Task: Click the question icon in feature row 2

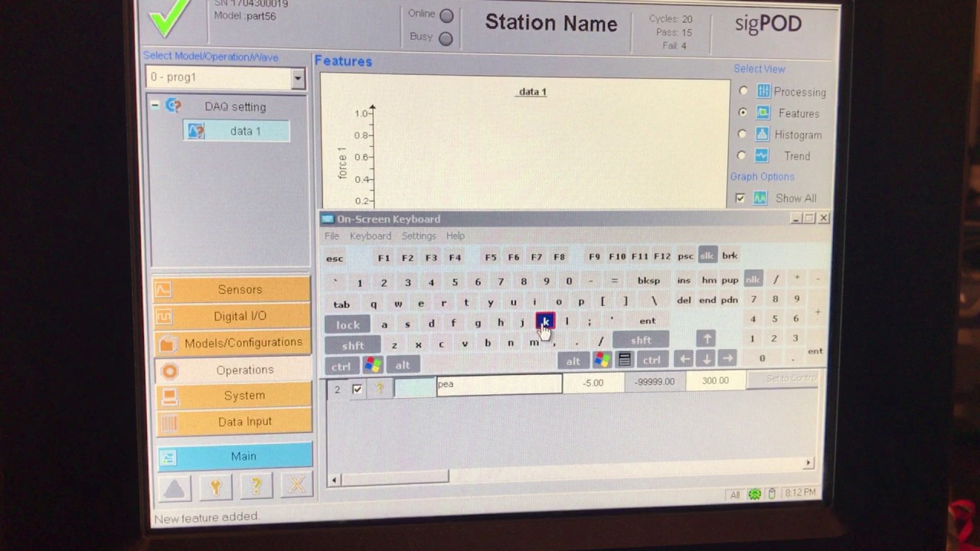Action: tap(379, 389)
